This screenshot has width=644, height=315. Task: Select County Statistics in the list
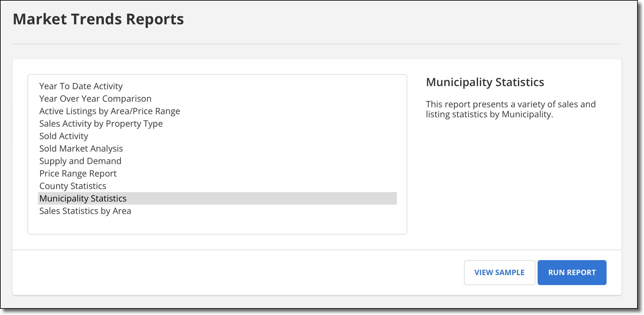click(217, 186)
